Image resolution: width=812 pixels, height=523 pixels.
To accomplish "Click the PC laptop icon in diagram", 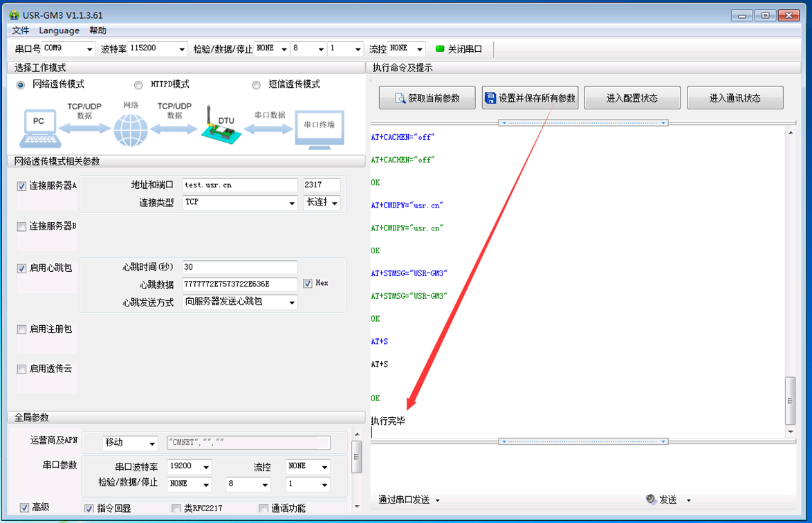I will click(39, 127).
